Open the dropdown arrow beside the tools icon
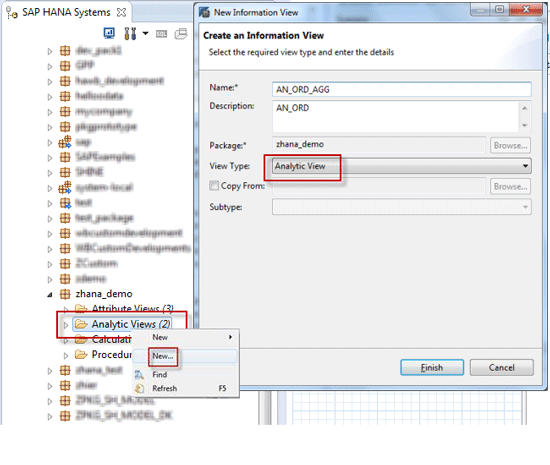This screenshot has height=465, width=550. click(145, 34)
